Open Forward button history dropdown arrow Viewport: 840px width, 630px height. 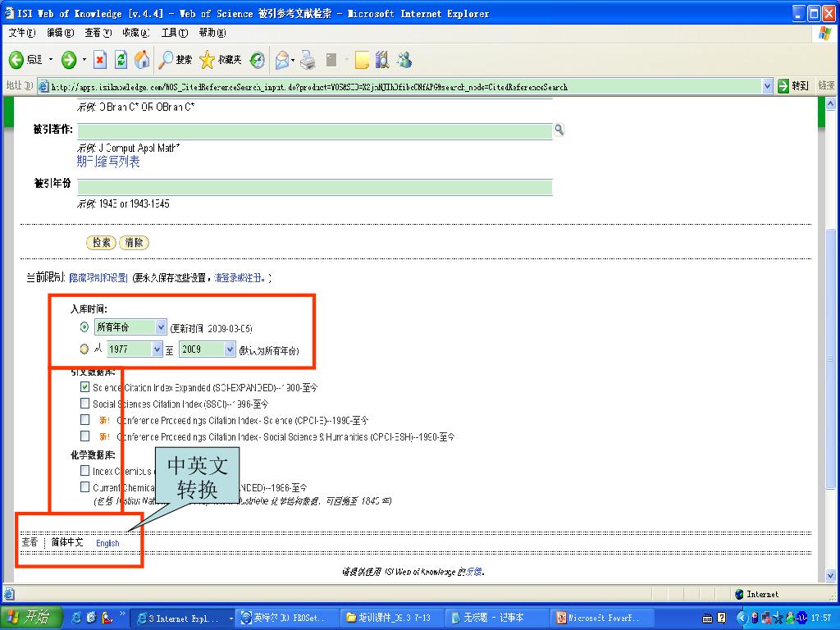point(84,60)
